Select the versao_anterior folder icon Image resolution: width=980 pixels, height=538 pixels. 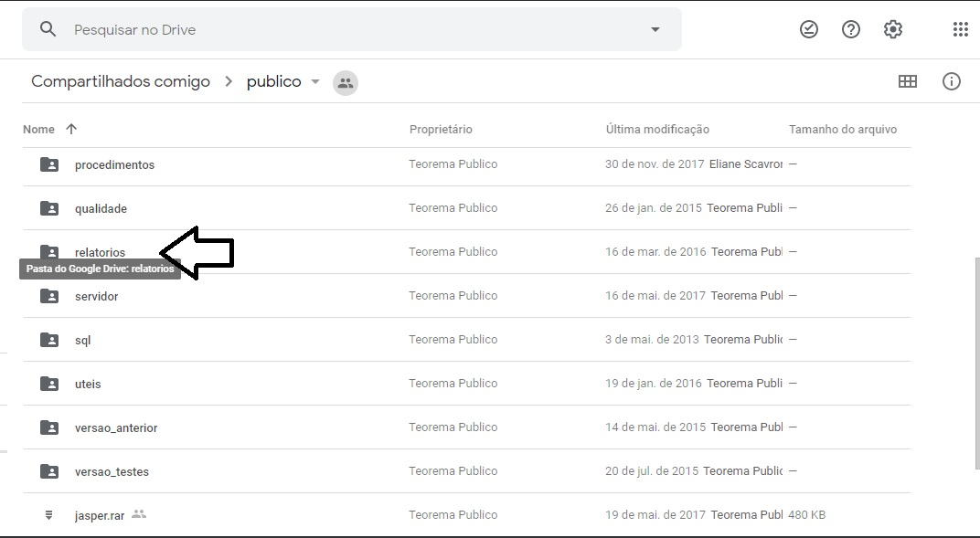49,427
